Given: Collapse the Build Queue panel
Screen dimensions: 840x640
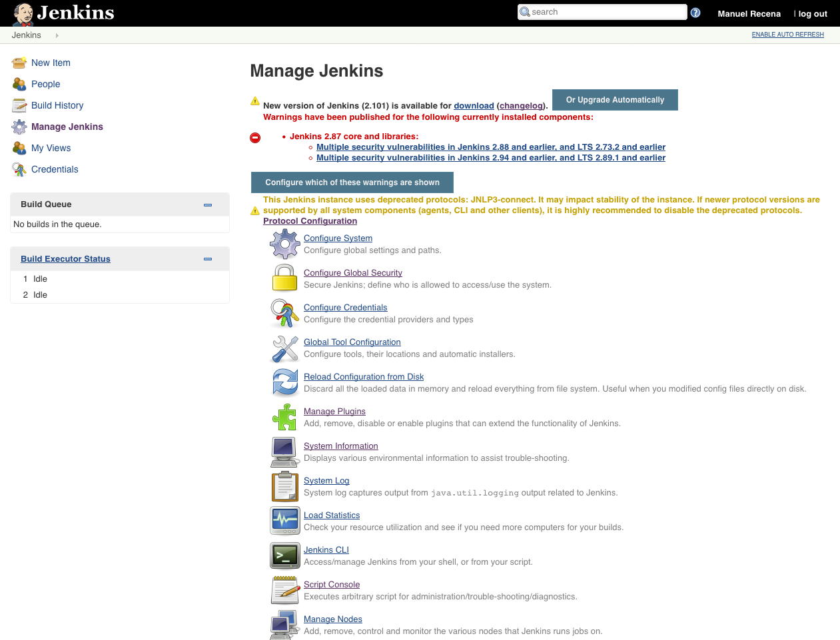Looking at the screenshot, I should pyautogui.click(x=208, y=204).
